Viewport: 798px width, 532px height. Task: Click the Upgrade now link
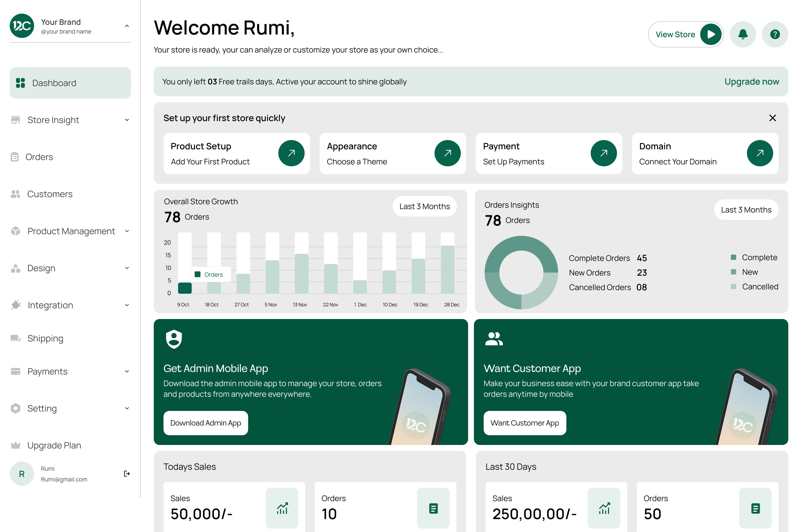[752, 81]
